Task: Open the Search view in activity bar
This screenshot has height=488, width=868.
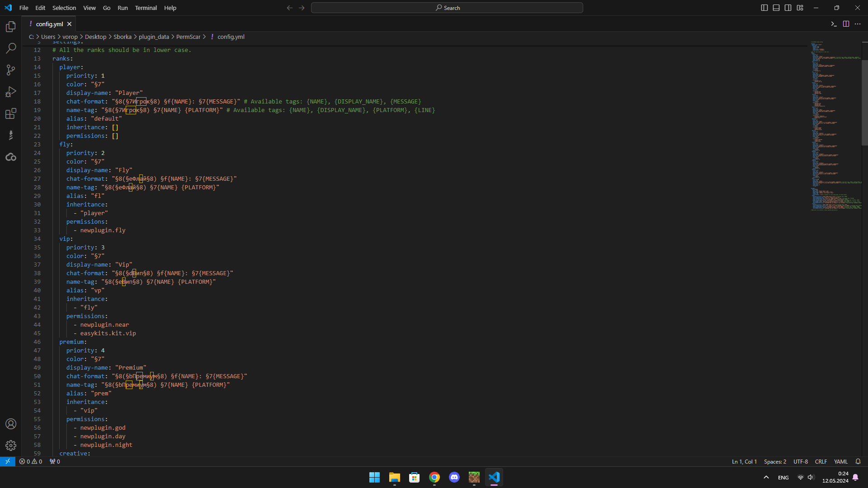Action: (11, 48)
